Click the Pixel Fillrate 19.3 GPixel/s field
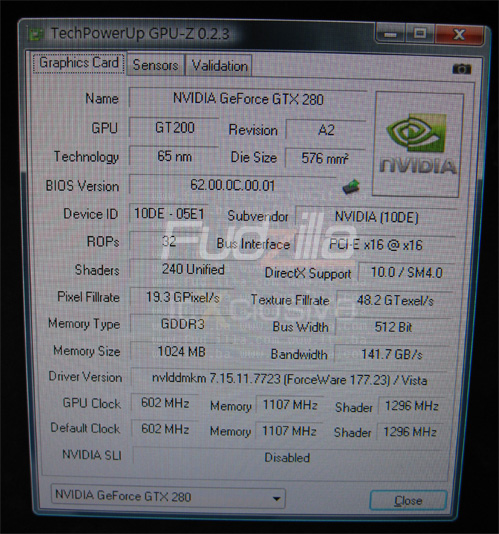Viewport: 499px width, 534px height. pyautogui.click(x=183, y=298)
